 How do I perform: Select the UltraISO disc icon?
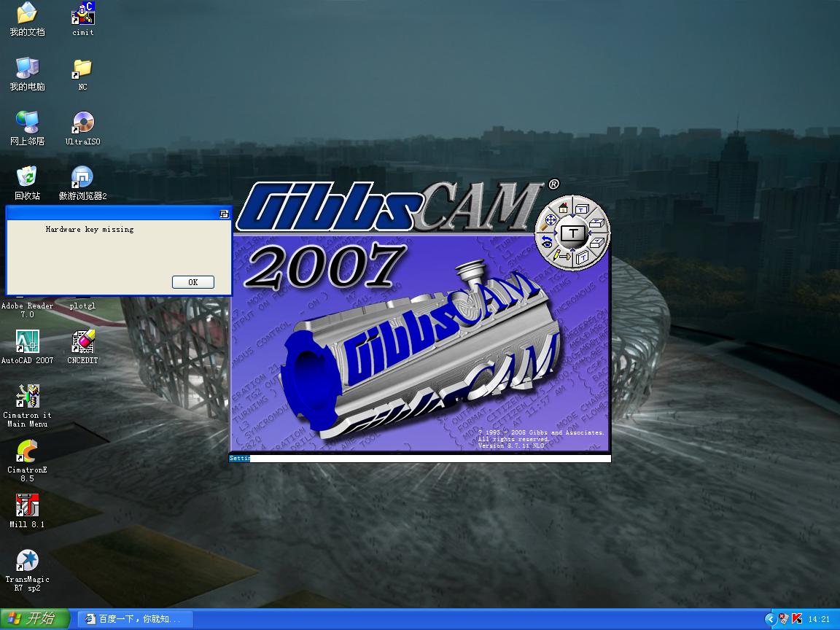point(82,122)
